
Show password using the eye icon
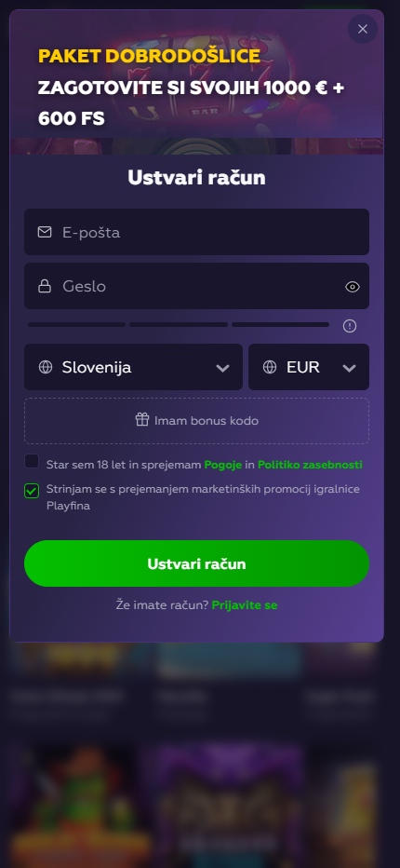click(x=353, y=287)
